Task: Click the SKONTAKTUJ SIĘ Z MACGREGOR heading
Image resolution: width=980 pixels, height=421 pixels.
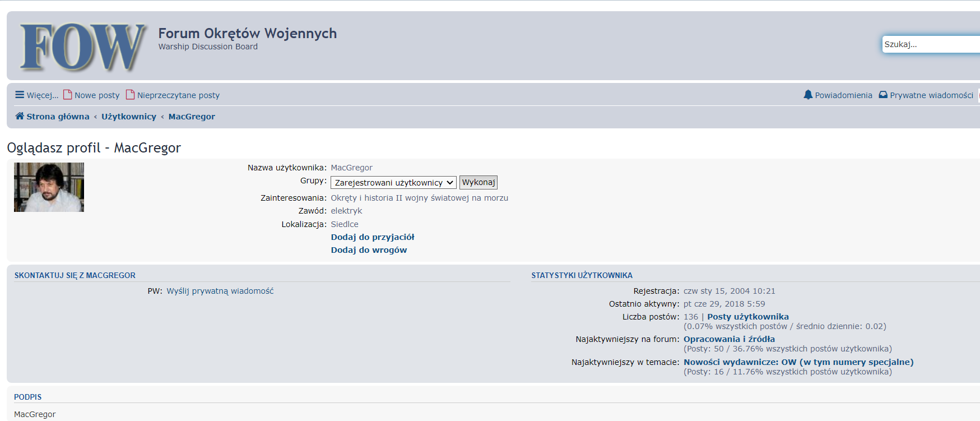Action: click(x=75, y=275)
